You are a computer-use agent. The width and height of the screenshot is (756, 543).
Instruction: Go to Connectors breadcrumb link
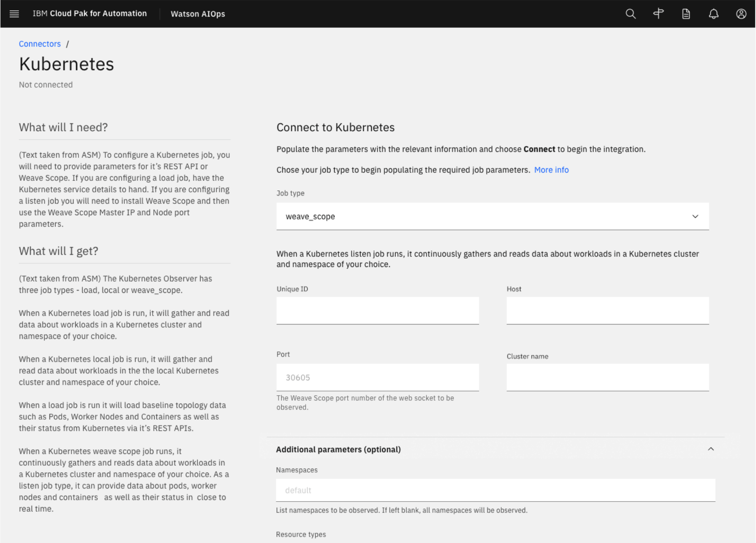coord(40,44)
